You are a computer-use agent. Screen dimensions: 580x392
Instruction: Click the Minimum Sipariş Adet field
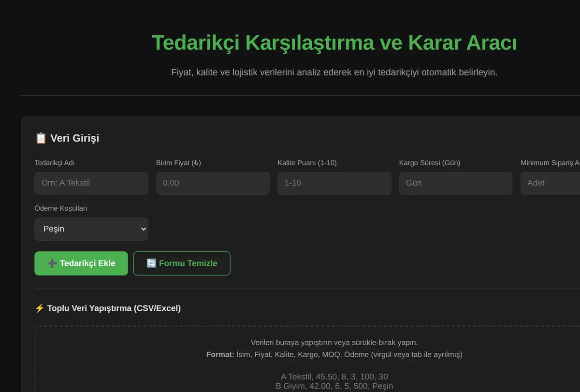551,183
